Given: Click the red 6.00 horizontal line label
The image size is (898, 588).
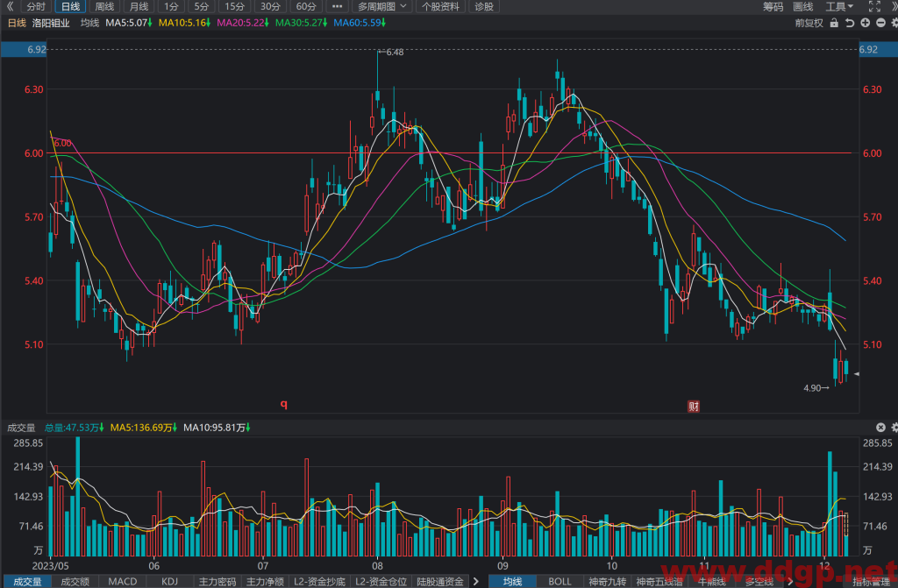Looking at the screenshot, I should click(x=62, y=143).
